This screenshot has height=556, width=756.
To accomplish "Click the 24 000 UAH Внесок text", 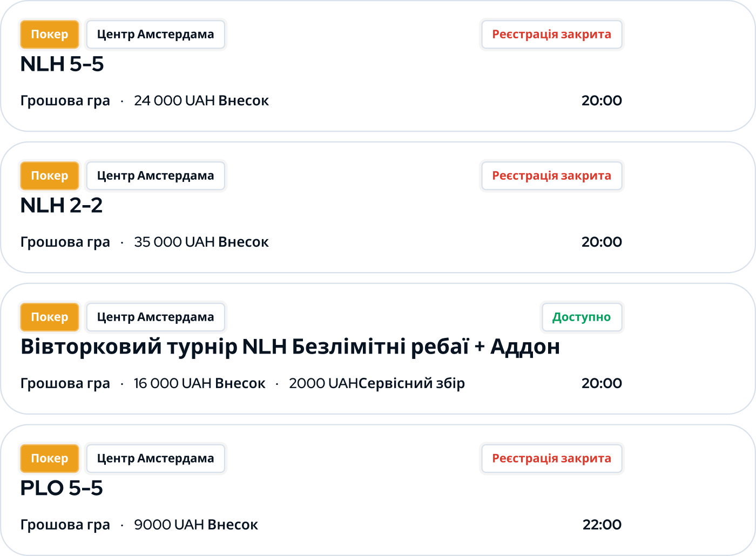I will [201, 100].
